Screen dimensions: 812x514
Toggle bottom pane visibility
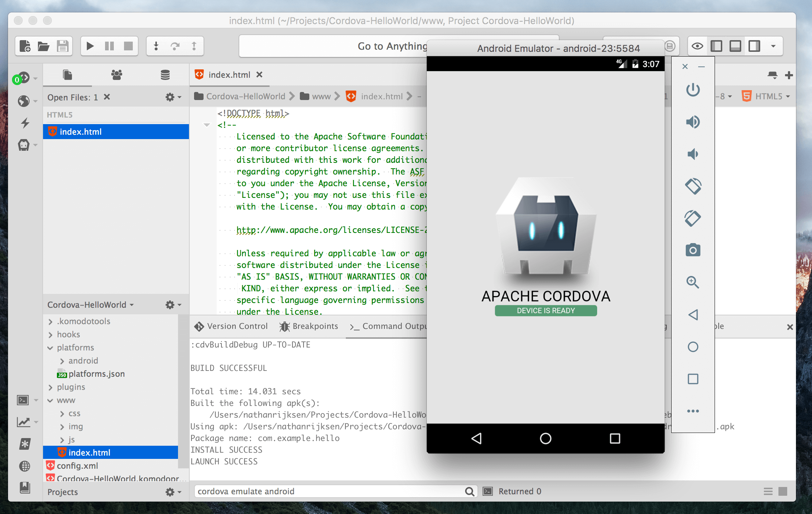(735, 46)
